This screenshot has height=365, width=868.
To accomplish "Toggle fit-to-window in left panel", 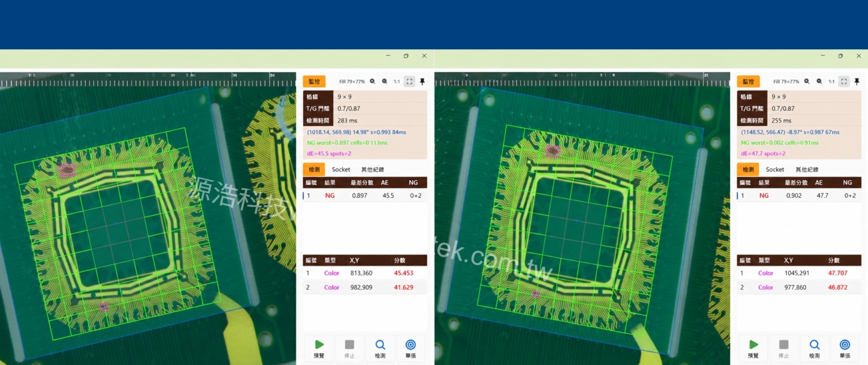I will 410,82.
